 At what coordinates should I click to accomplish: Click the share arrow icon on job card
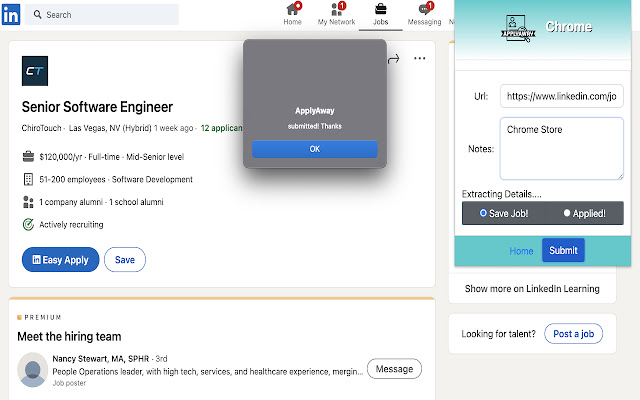tap(393, 59)
